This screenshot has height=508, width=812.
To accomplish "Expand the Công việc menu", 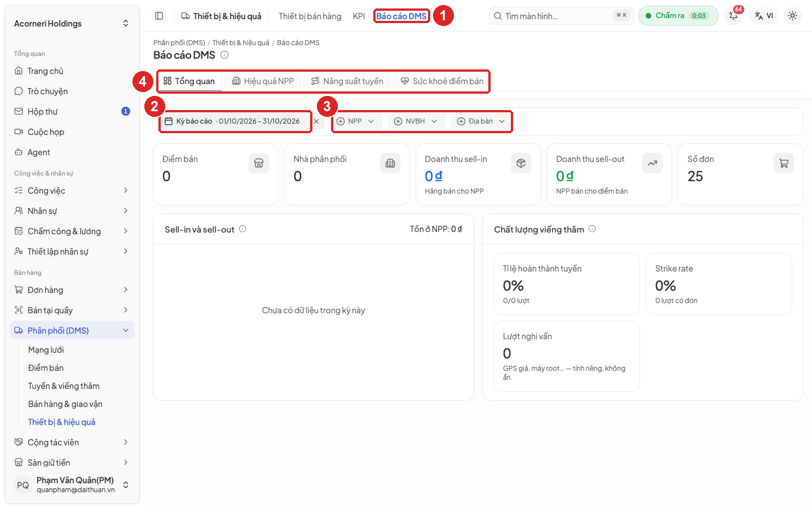I will coord(72,191).
